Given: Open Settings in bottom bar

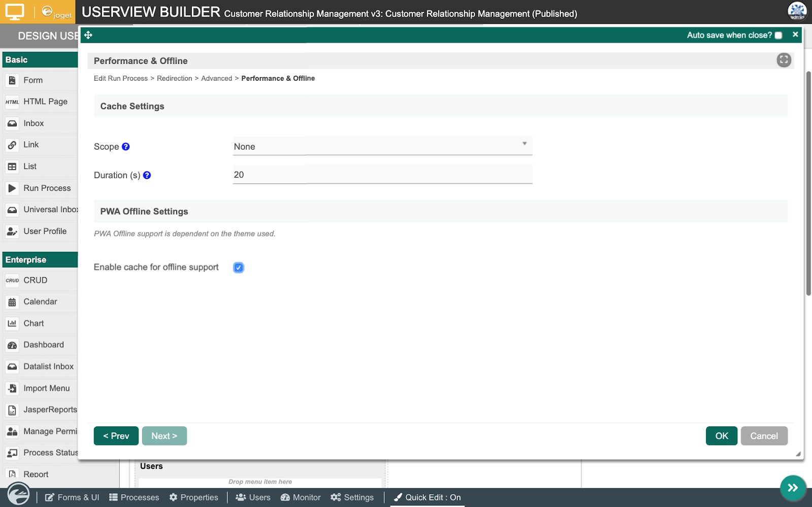Looking at the screenshot, I should coord(352,497).
